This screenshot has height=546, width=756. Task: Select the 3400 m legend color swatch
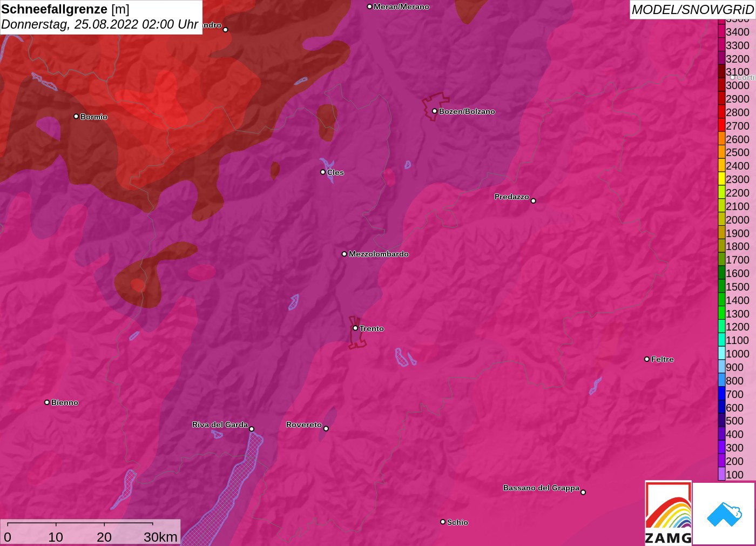721,32
